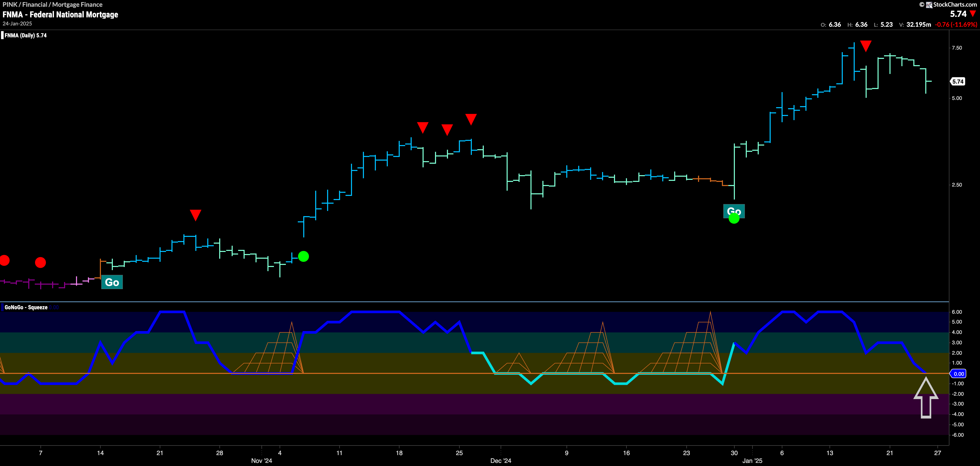Click the Go label near October 14
Viewport: 980px width, 466px height.
click(x=112, y=282)
